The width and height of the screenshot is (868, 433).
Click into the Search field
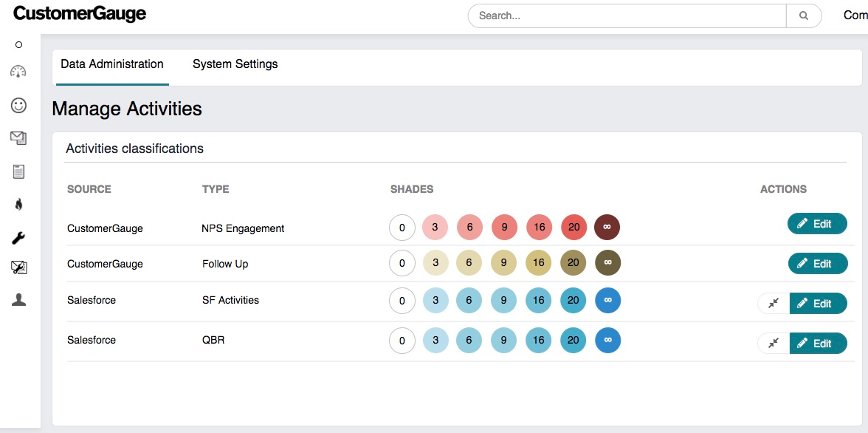pos(627,16)
